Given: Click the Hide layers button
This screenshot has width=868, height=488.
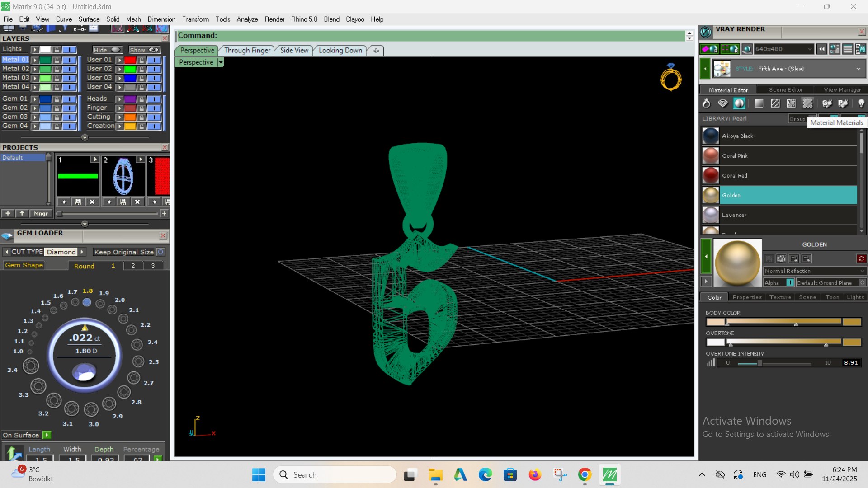Looking at the screenshot, I should point(108,50).
